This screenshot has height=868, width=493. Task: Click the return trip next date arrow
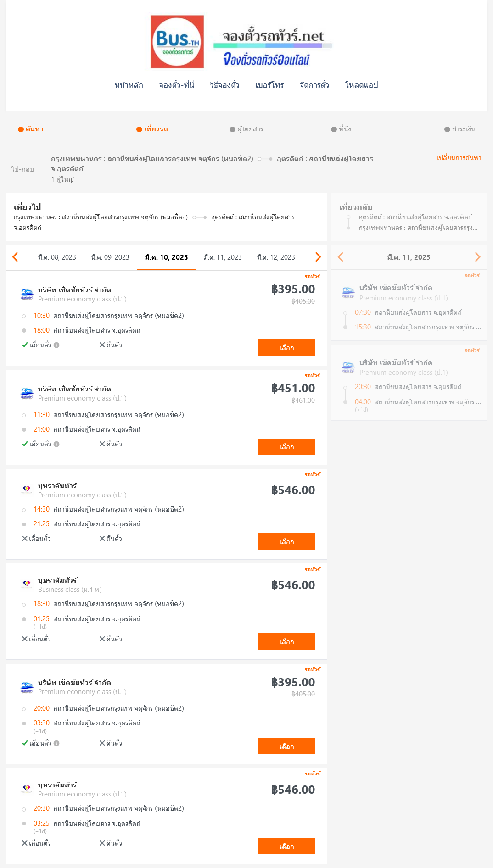coord(477,257)
